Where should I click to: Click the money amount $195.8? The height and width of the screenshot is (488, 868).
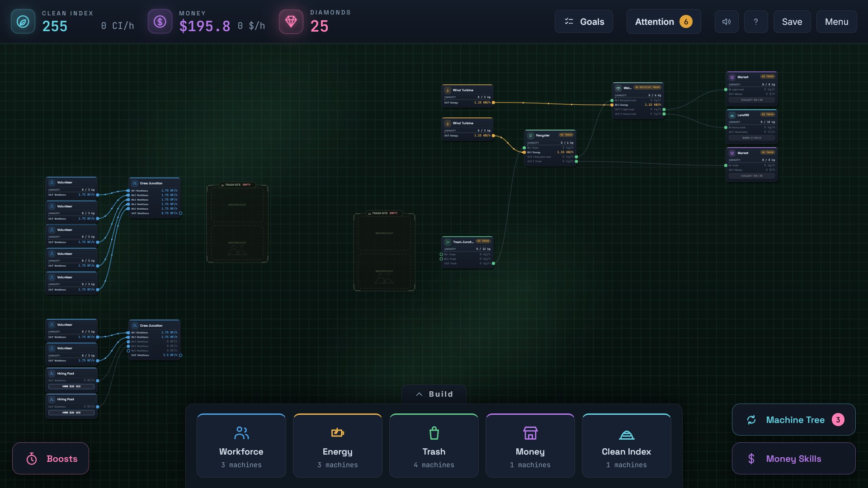(205, 26)
